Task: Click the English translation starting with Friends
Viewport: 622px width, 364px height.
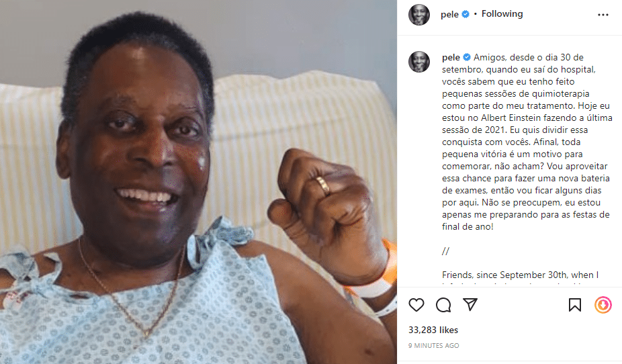Action: point(520,275)
